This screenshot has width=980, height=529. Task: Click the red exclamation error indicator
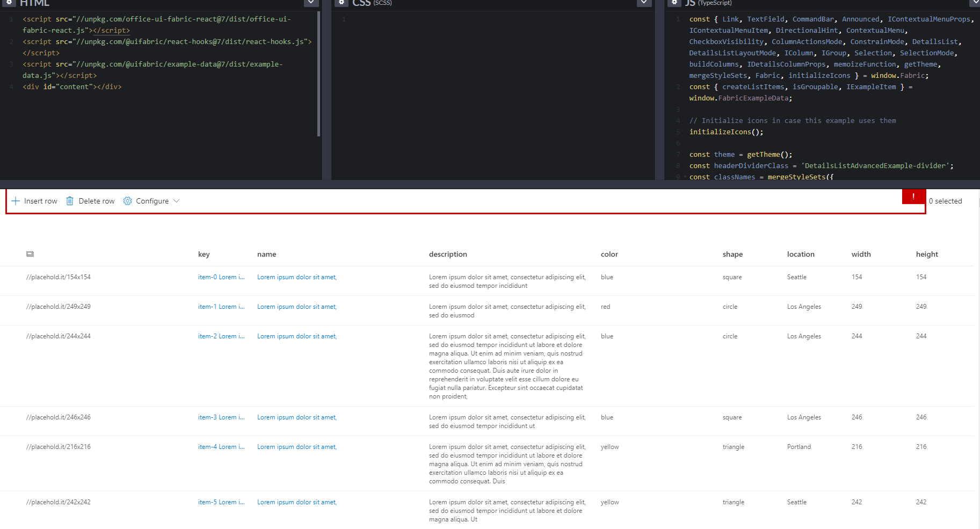click(913, 197)
